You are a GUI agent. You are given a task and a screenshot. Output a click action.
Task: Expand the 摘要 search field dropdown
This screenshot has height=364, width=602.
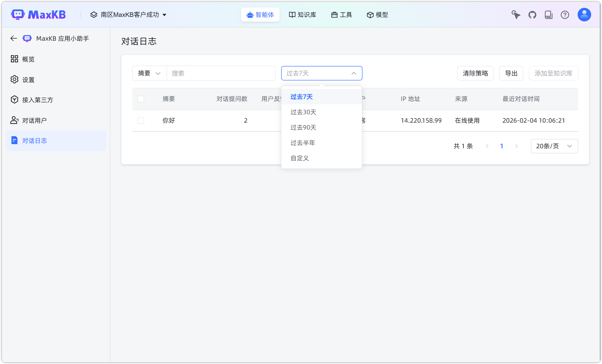[149, 73]
